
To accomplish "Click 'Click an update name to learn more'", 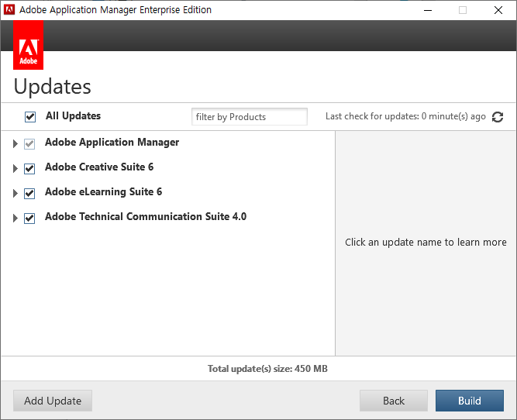I will [426, 242].
